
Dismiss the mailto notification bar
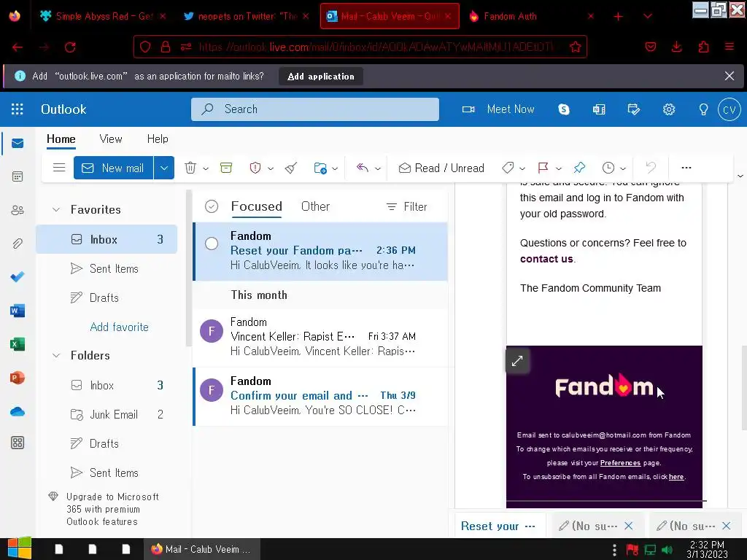[729, 76]
